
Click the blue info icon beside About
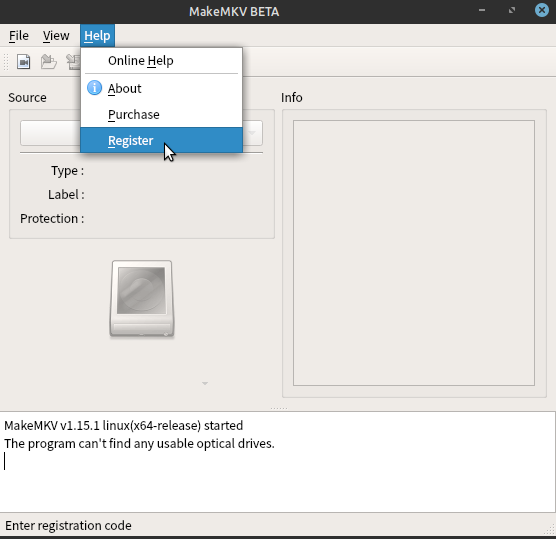(94, 88)
